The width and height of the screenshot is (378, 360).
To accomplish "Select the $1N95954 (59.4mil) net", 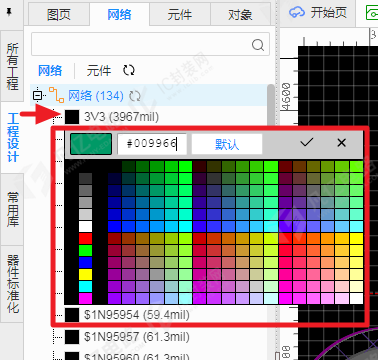I will pos(137,315).
